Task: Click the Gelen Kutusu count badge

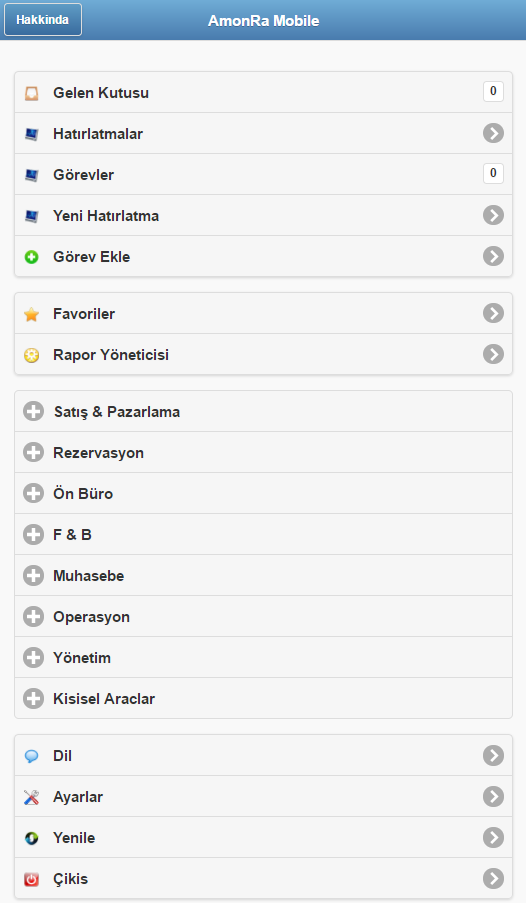Action: [x=493, y=91]
